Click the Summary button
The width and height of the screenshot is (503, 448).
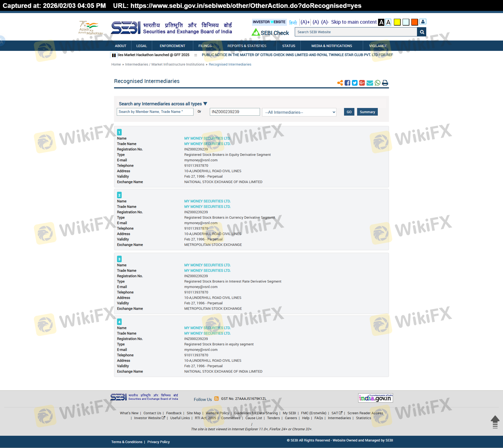(367, 112)
